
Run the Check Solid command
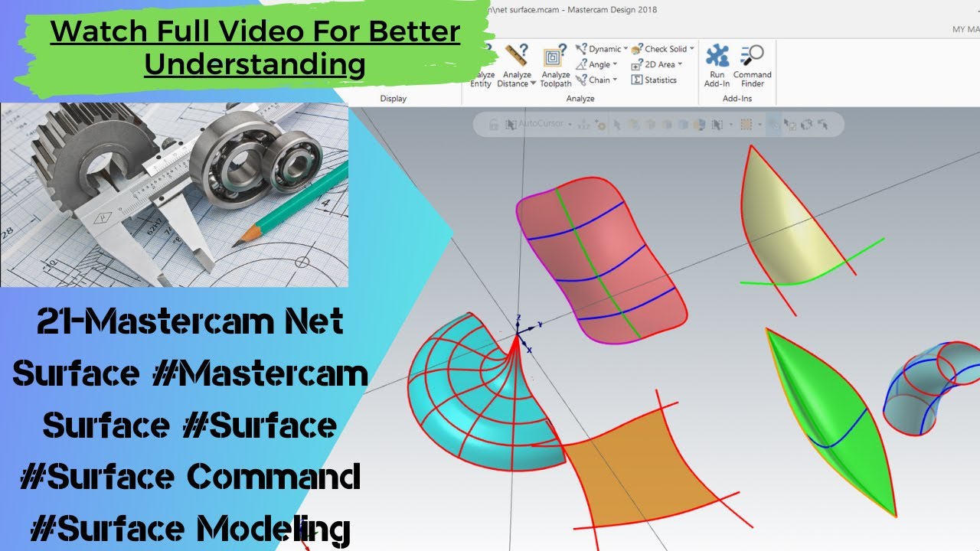658,49
